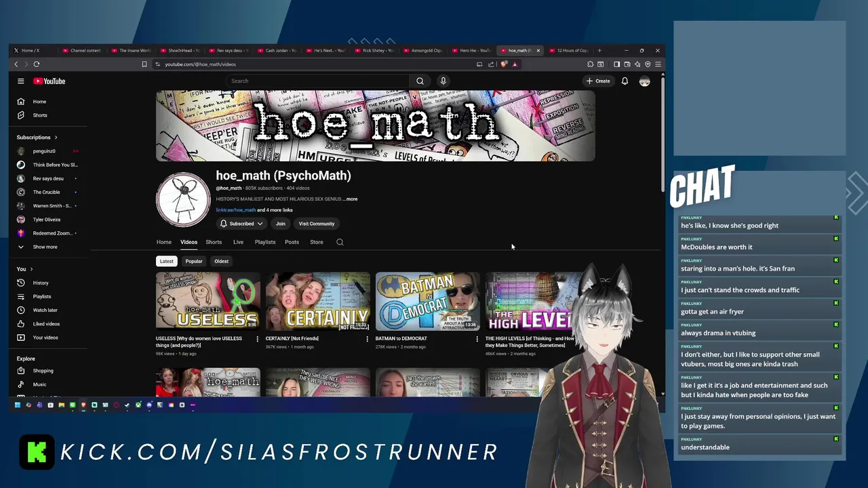Expand the You section arrow
This screenshot has width=868, height=488.
point(31,269)
